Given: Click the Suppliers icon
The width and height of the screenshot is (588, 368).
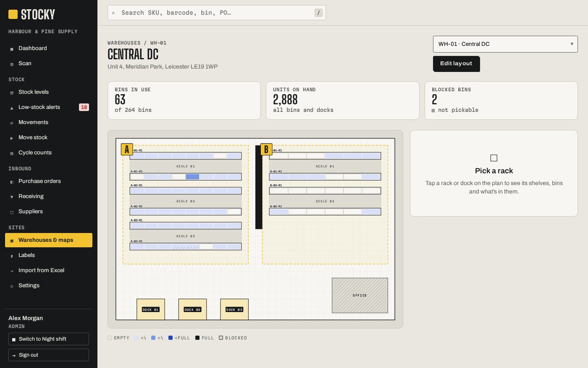Looking at the screenshot, I should pyautogui.click(x=12, y=212).
